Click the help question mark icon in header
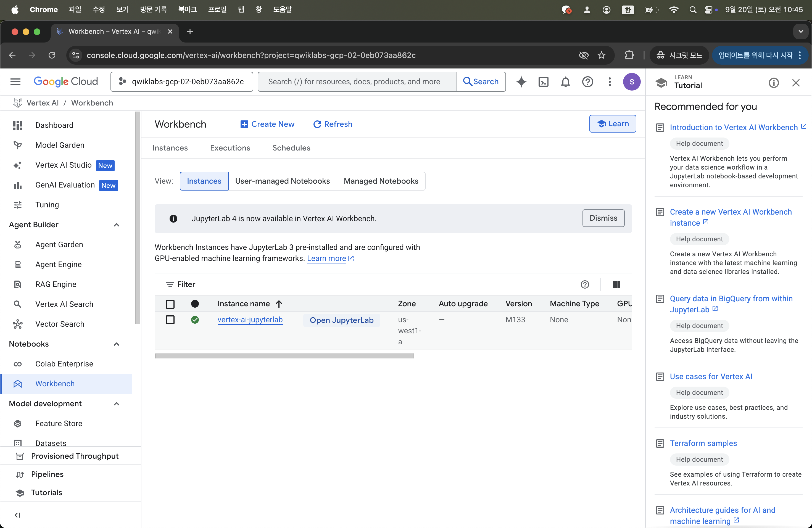Screen dimensions: 812x528 pyautogui.click(x=587, y=82)
